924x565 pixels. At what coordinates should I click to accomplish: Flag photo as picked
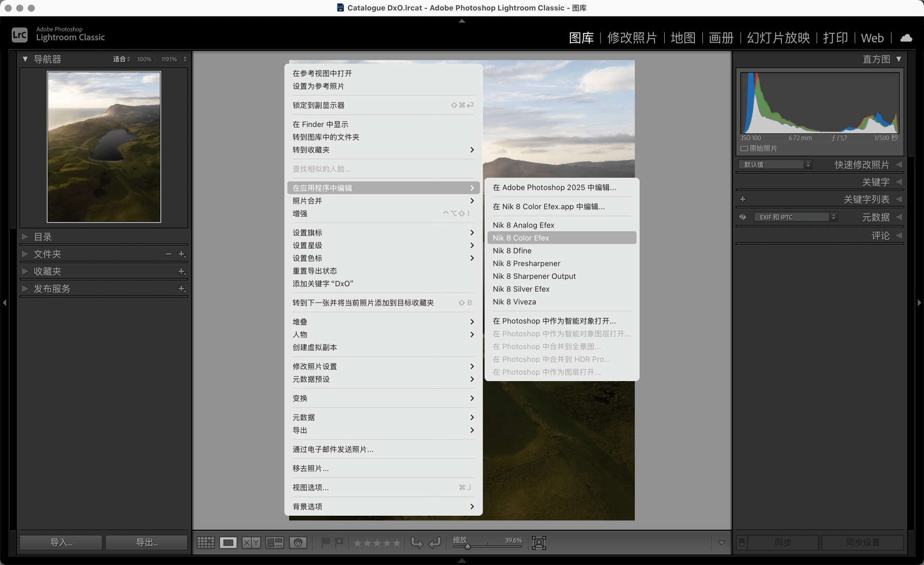coord(325,542)
